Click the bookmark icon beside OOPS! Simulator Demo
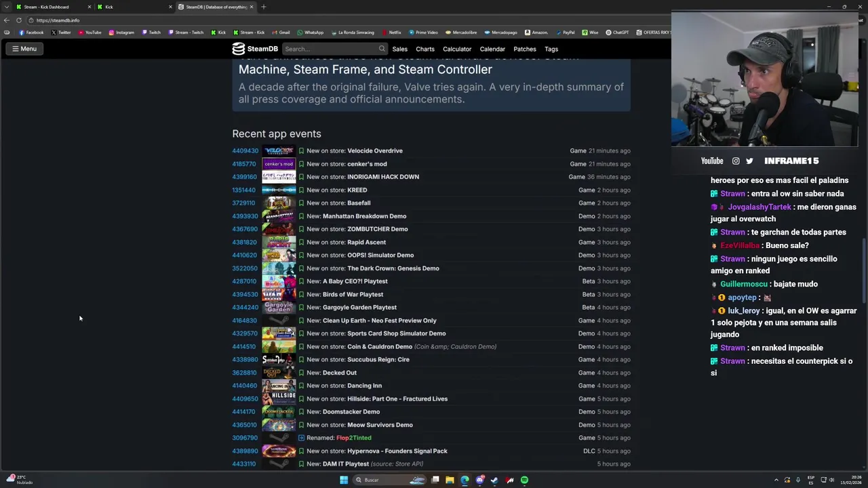The width and height of the screenshot is (868, 488). point(301,255)
